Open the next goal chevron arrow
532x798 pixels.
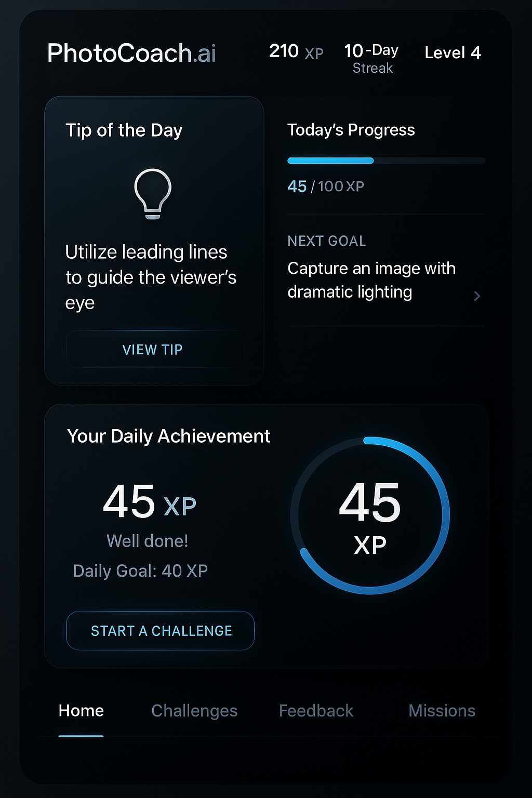pyautogui.click(x=477, y=296)
